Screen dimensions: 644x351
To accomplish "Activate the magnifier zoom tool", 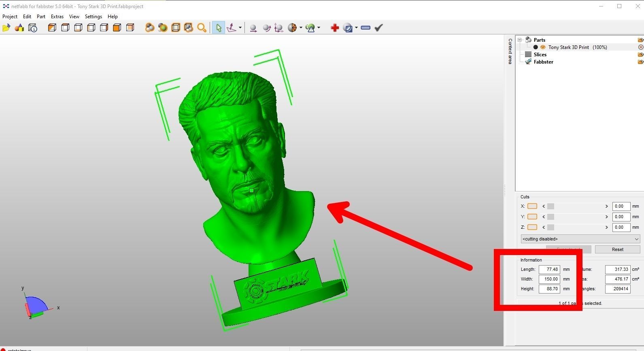I will 202,28.
